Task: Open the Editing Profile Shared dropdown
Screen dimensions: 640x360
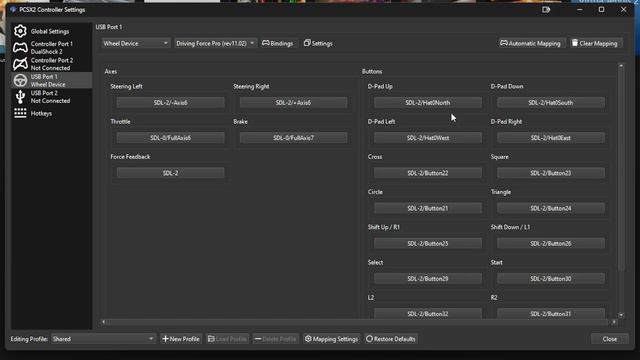Action: click(103, 339)
